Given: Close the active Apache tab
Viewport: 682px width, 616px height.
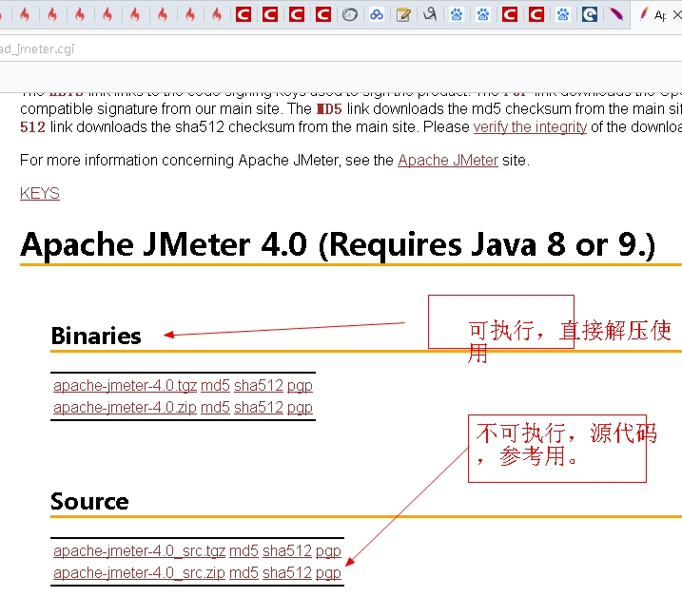Looking at the screenshot, I should (x=677, y=15).
